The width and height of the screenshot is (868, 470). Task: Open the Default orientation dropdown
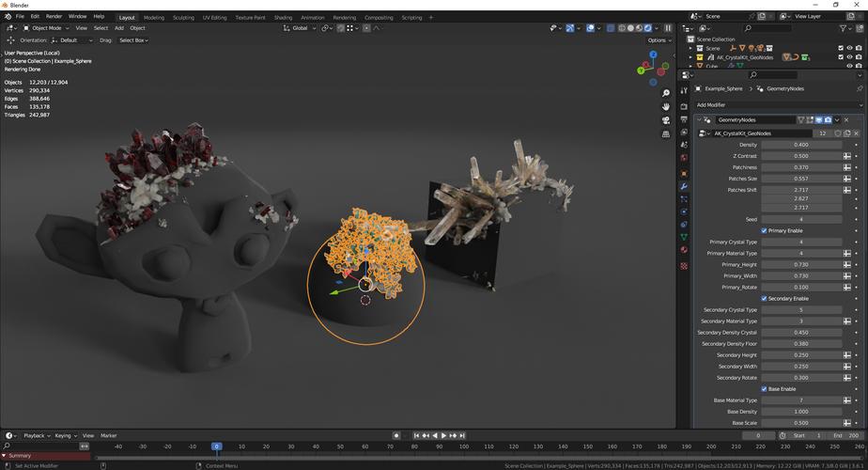[x=72, y=40]
